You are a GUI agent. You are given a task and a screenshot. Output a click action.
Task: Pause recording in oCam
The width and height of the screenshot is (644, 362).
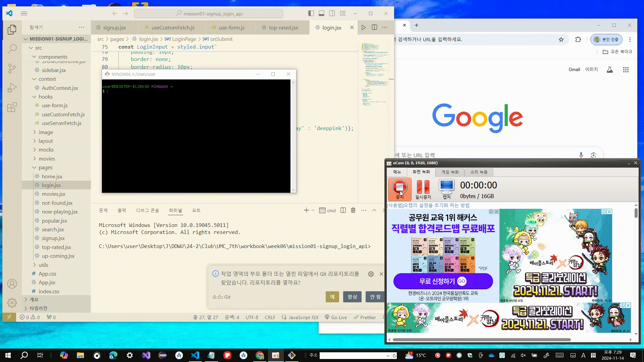(x=423, y=189)
